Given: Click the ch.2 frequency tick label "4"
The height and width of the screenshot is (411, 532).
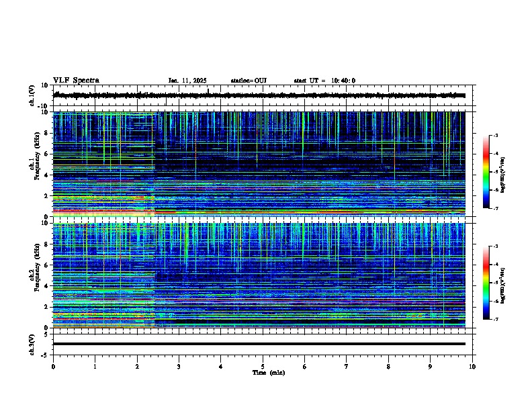Looking at the screenshot, I should coord(47,286).
